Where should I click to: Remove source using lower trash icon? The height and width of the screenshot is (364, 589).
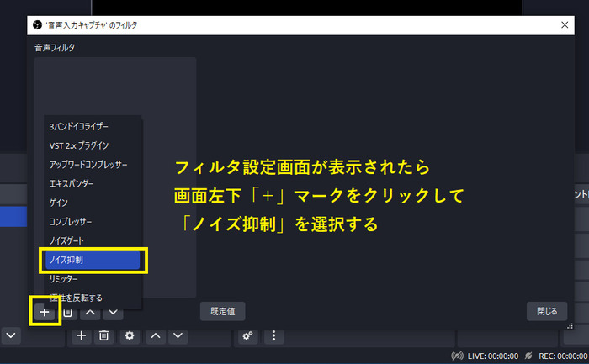click(103, 336)
